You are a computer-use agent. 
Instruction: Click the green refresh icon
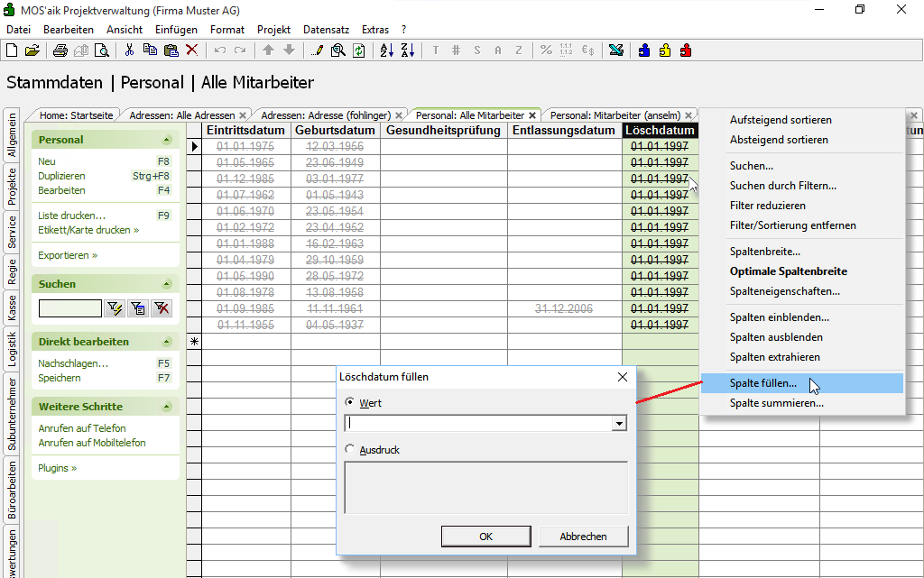point(359,50)
